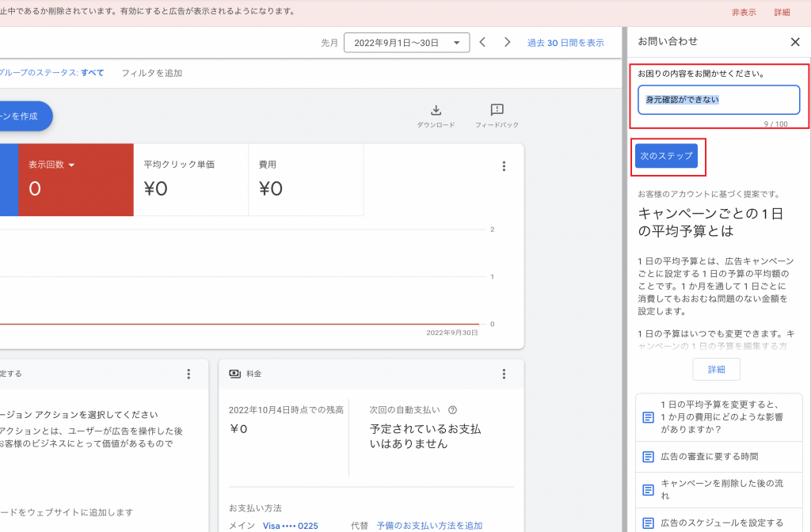The height and width of the screenshot is (532, 811).
Task: Click the 次のステップ button
Action: click(666, 156)
